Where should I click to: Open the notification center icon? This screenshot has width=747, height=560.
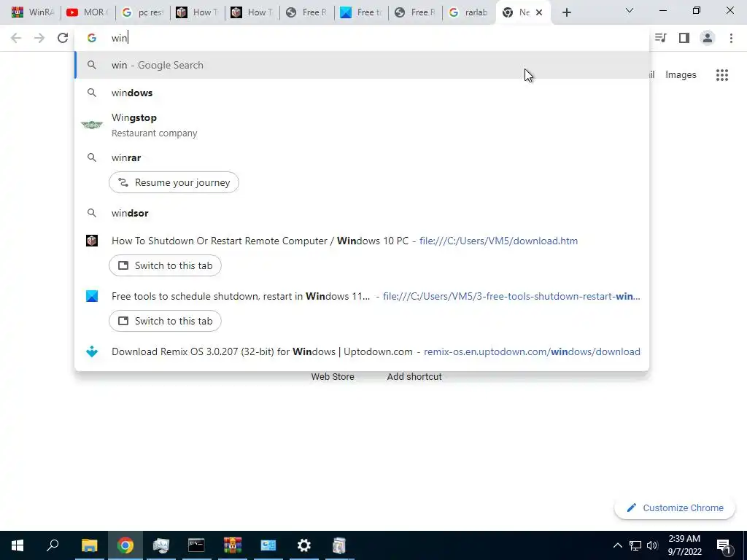click(x=724, y=546)
